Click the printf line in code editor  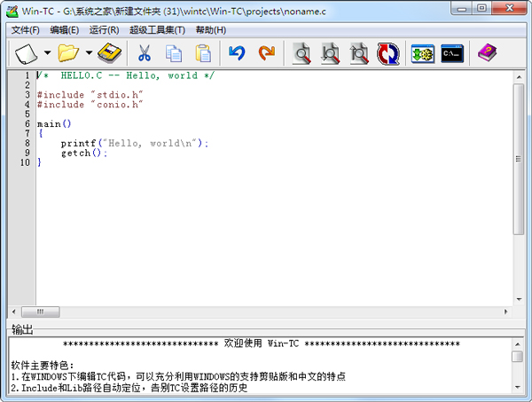coord(133,143)
